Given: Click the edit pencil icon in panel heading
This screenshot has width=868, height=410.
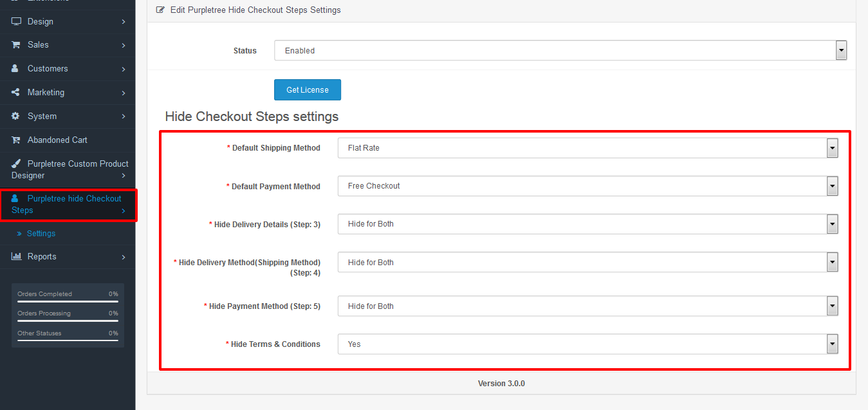Looking at the screenshot, I should pyautogui.click(x=160, y=10).
